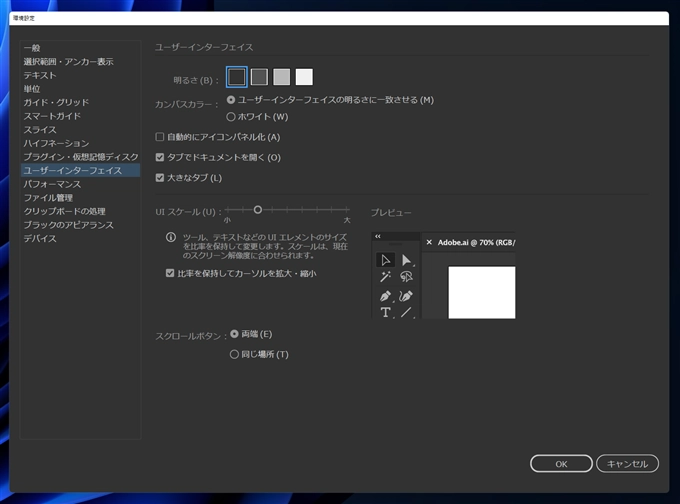The width and height of the screenshot is (680, 504).
Task: Enable 自動的にアイコンパネル化 checkbox
Action: pyautogui.click(x=218, y=137)
